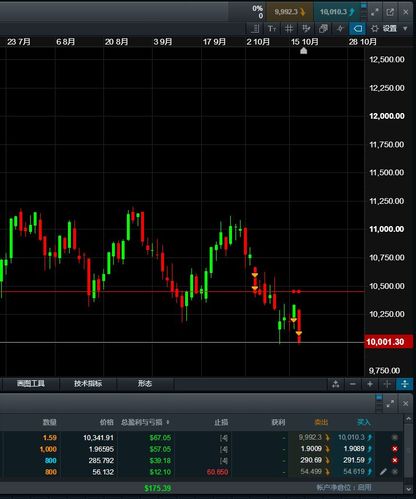The height and width of the screenshot is (499, 416).
Task: Close the 1.9089 position with red X
Action: (x=395, y=449)
